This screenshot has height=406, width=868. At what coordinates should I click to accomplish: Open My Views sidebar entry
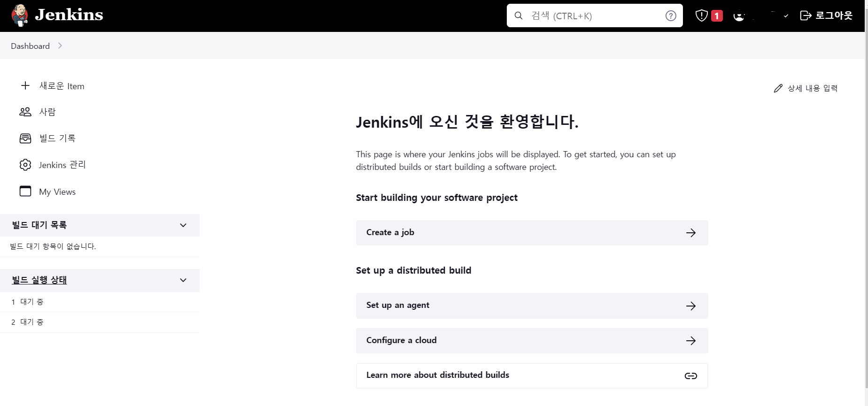(57, 192)
